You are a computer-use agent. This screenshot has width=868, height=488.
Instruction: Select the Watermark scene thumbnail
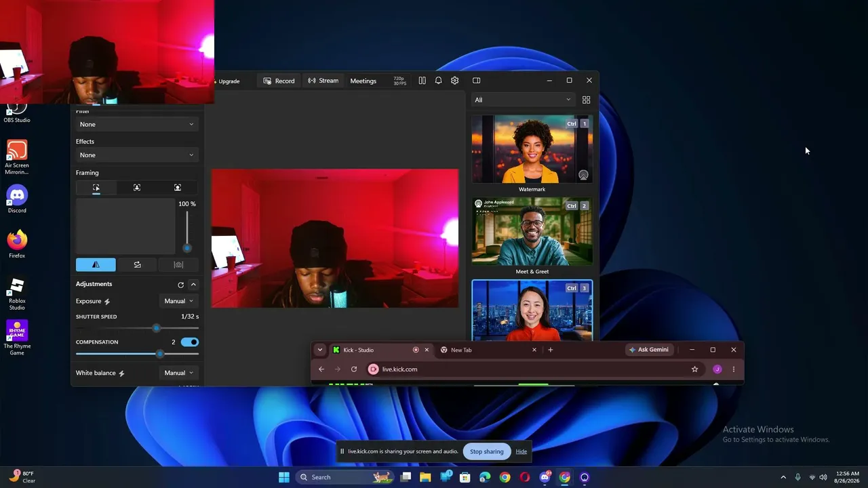pyautogui.click(x=532, y=149)
